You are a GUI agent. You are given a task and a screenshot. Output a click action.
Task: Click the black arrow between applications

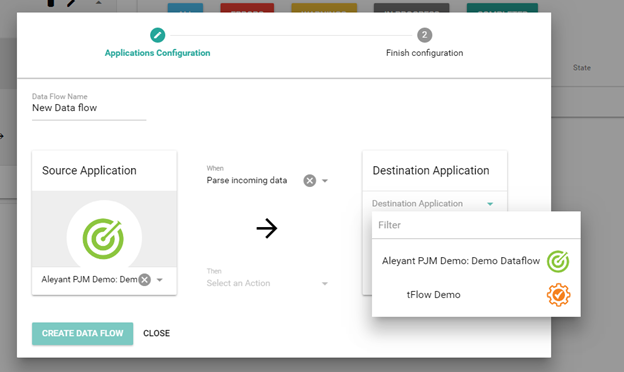point(267,228)
